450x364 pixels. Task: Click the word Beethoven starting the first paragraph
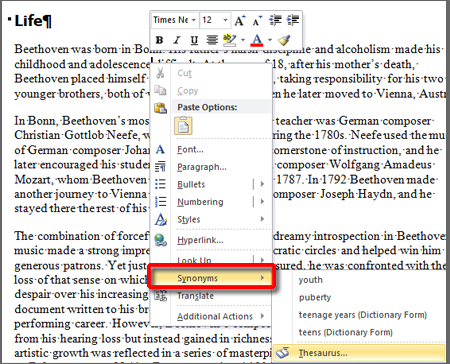coord(42,49)
